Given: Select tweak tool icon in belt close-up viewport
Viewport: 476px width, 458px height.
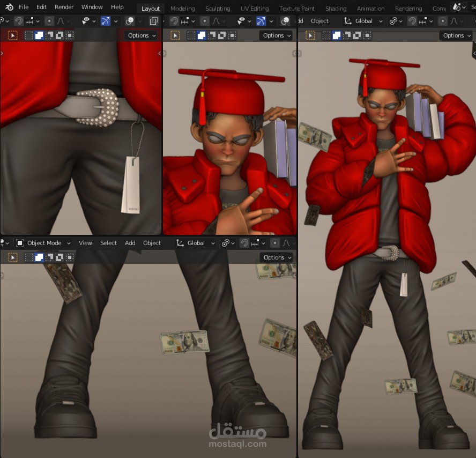Looking at the screenshot, I should [13, 35].
